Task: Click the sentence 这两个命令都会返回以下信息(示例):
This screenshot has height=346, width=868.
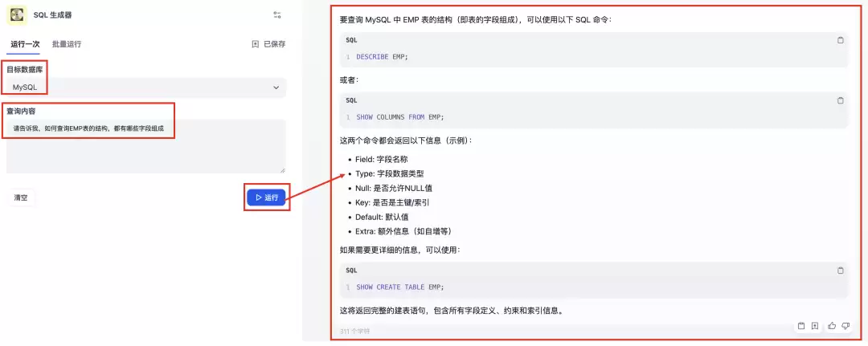Action: (x=406, y=140)
